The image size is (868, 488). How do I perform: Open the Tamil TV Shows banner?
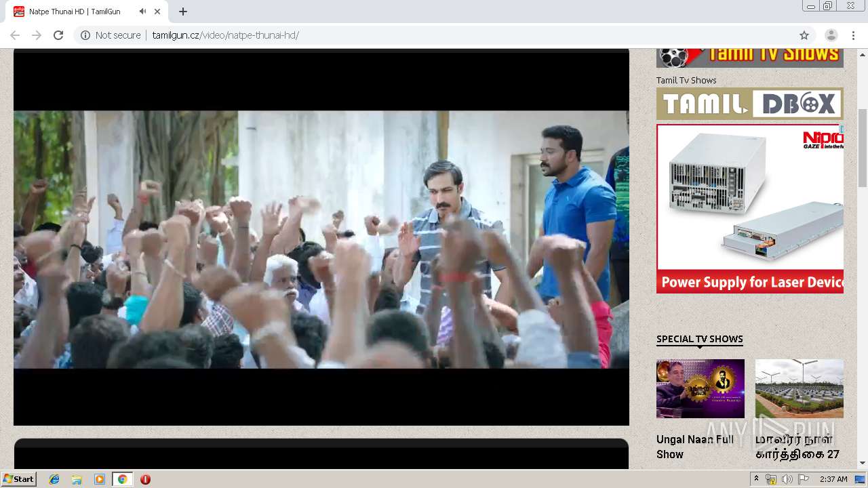click(750, 58)
